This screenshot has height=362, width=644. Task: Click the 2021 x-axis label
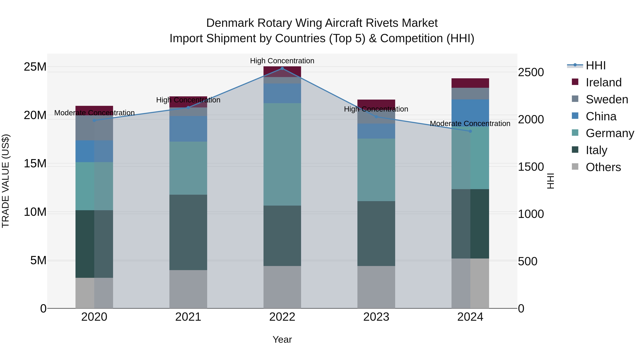click(x=188, y=317)
